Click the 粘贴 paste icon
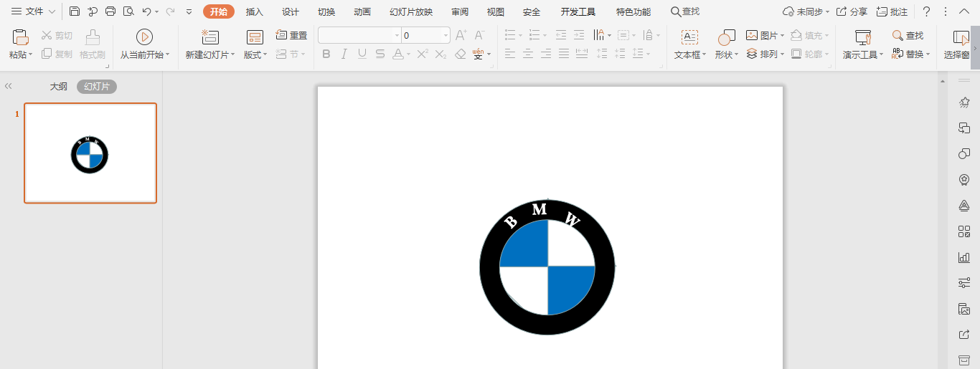980x369 pixels. [21, 38]
